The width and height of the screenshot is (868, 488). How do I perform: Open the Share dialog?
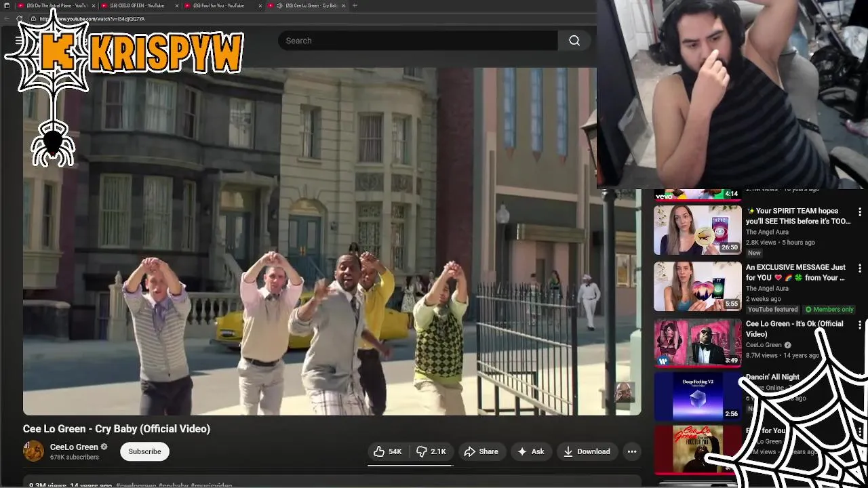(481, 451)
